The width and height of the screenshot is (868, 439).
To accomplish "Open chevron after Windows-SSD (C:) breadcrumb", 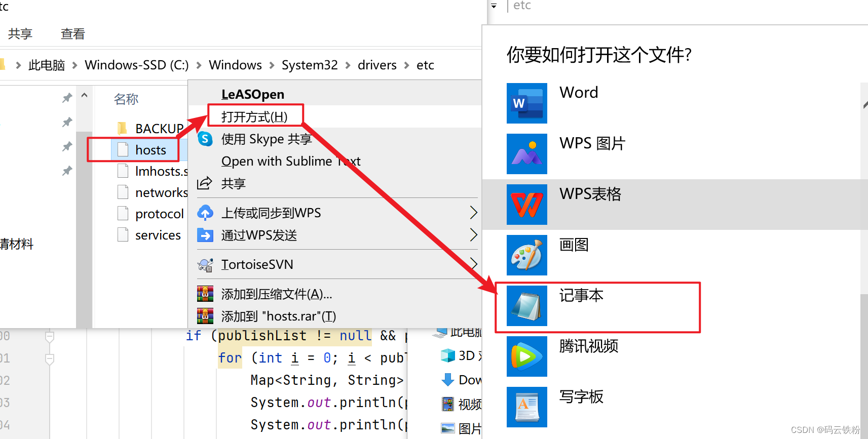I will [199, 65].
